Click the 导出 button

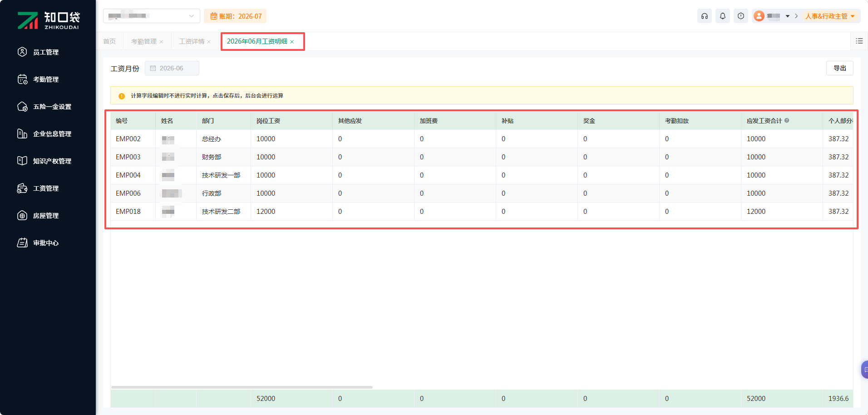click(x=840, y=68)
